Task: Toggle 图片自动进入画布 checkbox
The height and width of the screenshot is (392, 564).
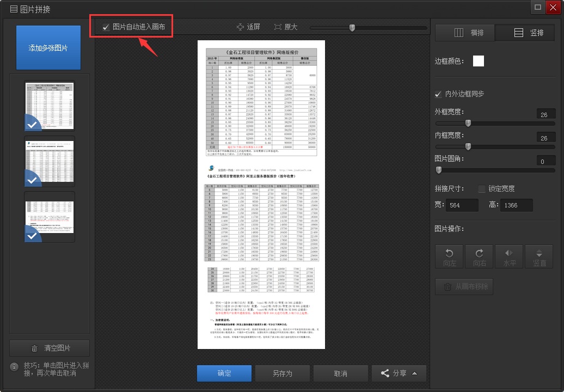Action: (x=106, y=27)
